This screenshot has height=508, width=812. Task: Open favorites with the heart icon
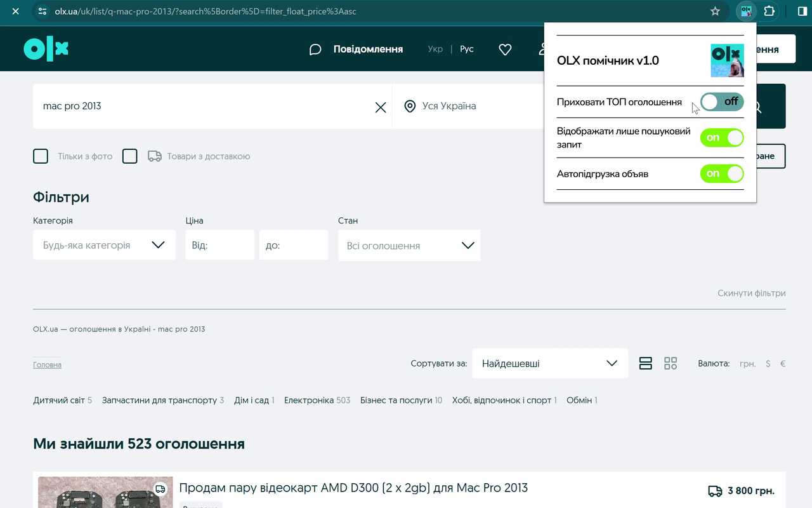[x=504, y=49]
